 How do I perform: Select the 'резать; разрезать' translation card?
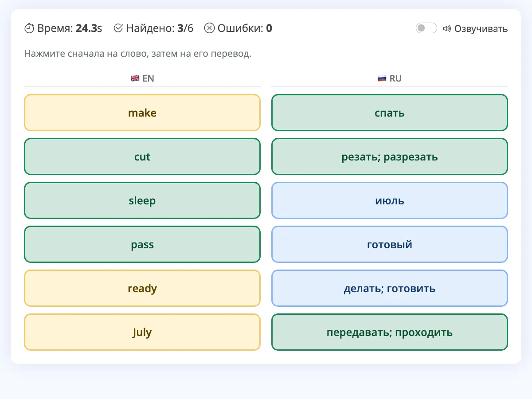coord(390,156)
